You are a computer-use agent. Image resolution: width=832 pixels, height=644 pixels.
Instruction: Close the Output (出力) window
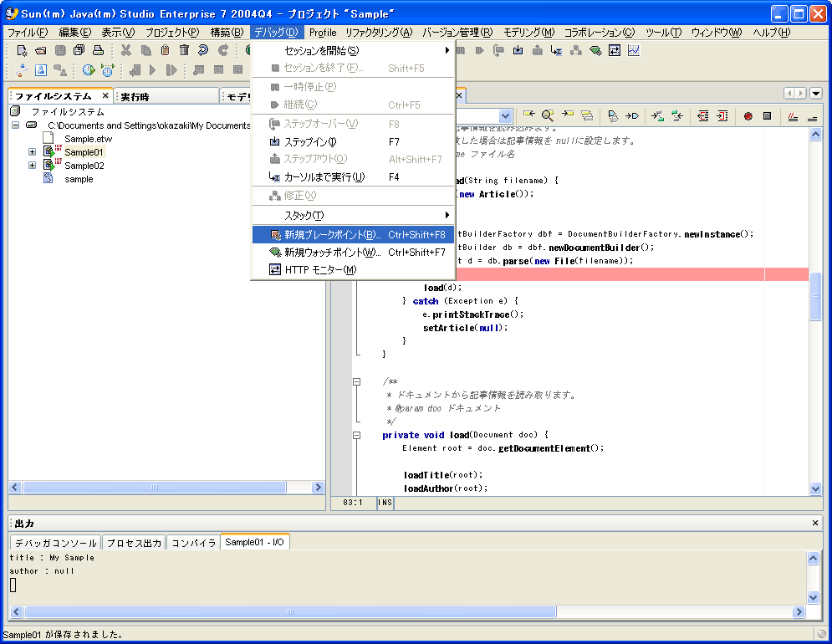(815, 523)
